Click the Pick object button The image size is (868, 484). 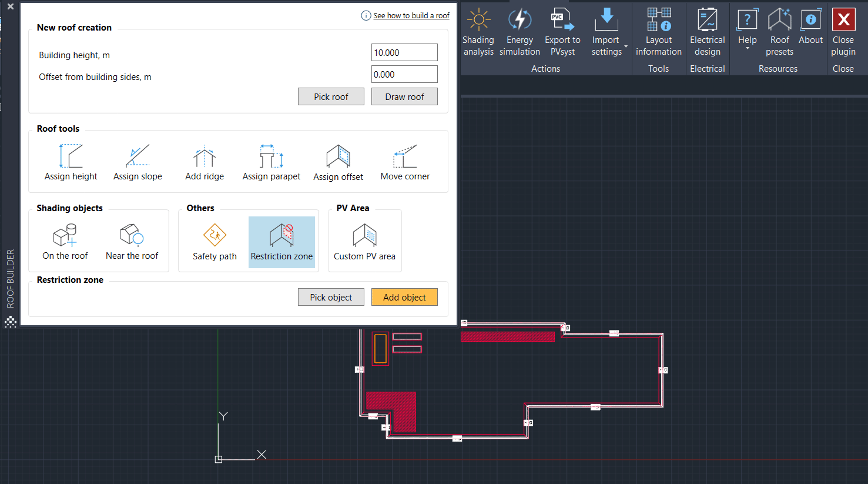[x=331, y=297]
